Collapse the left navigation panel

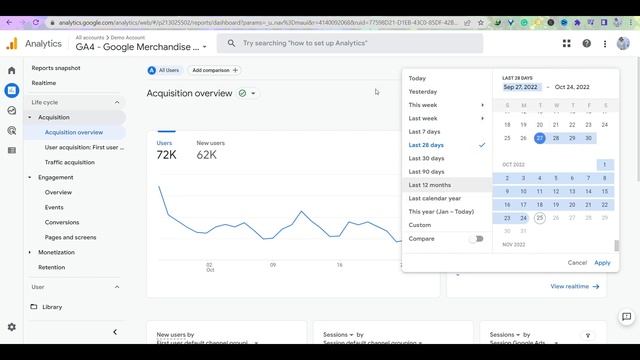[115, 332]
